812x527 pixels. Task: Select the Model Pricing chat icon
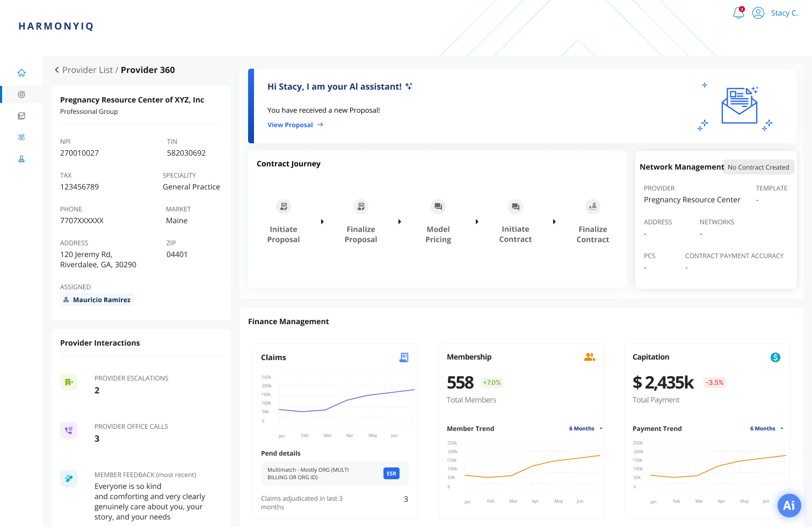tap(438, 207)
